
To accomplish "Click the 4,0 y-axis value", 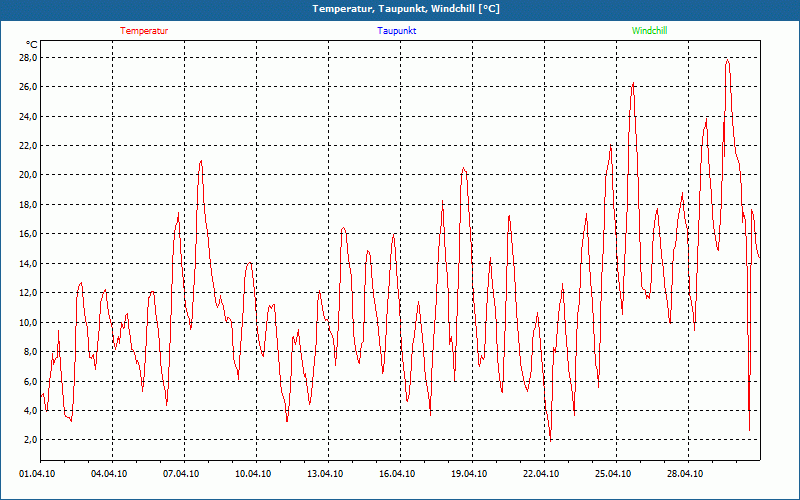I will click(x=31, y=410).
